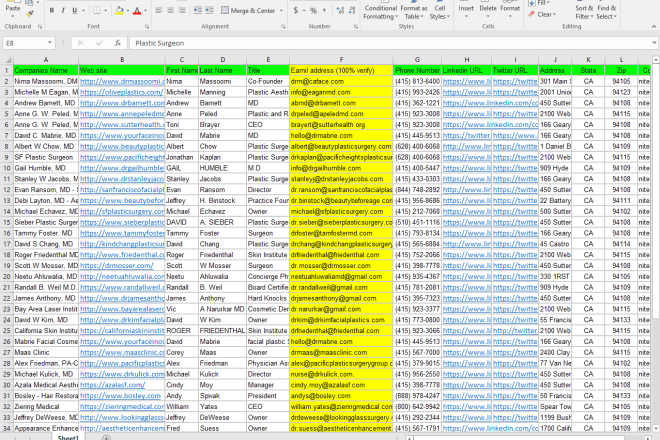
Task: Open Font Color dropdown arrow
Action: point(145,11)
